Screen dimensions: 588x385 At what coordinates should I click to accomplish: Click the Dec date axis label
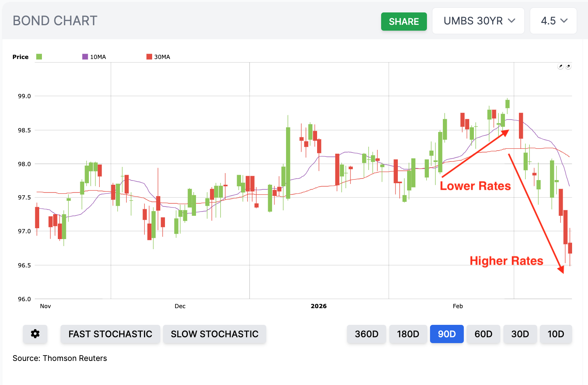(x=180, y=306)
